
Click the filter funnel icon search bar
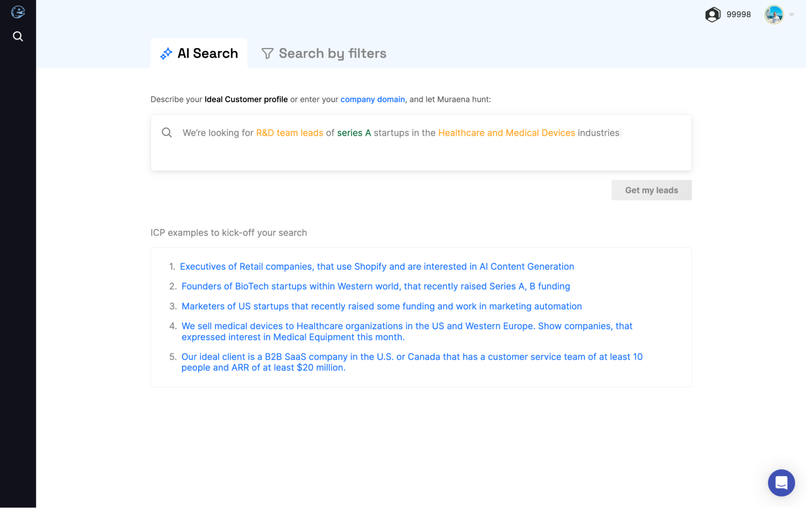[267, 53]
